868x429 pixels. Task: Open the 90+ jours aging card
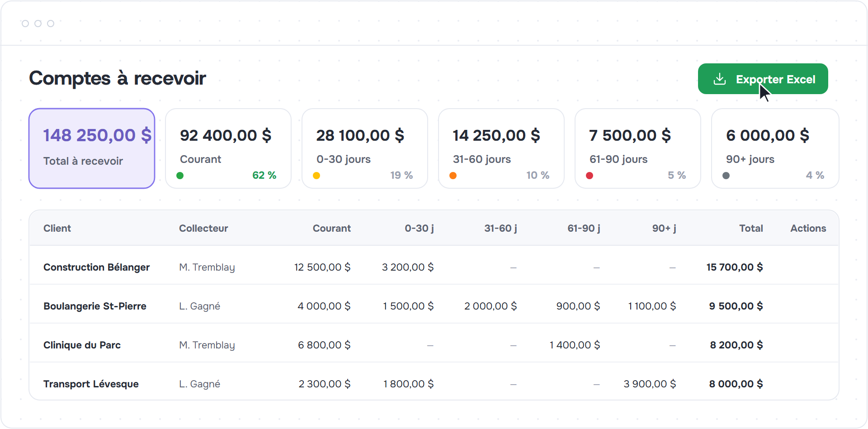(x=775, y=148)
